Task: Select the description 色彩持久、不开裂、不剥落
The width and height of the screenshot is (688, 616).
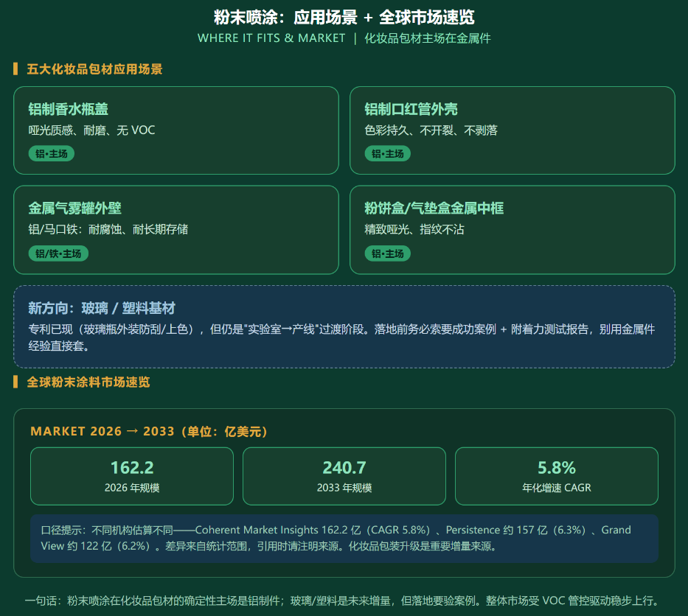Action: point(431,130)
